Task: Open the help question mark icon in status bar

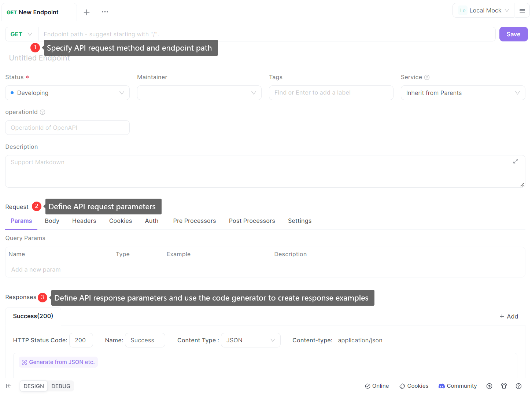Action: tap(518, 386)
